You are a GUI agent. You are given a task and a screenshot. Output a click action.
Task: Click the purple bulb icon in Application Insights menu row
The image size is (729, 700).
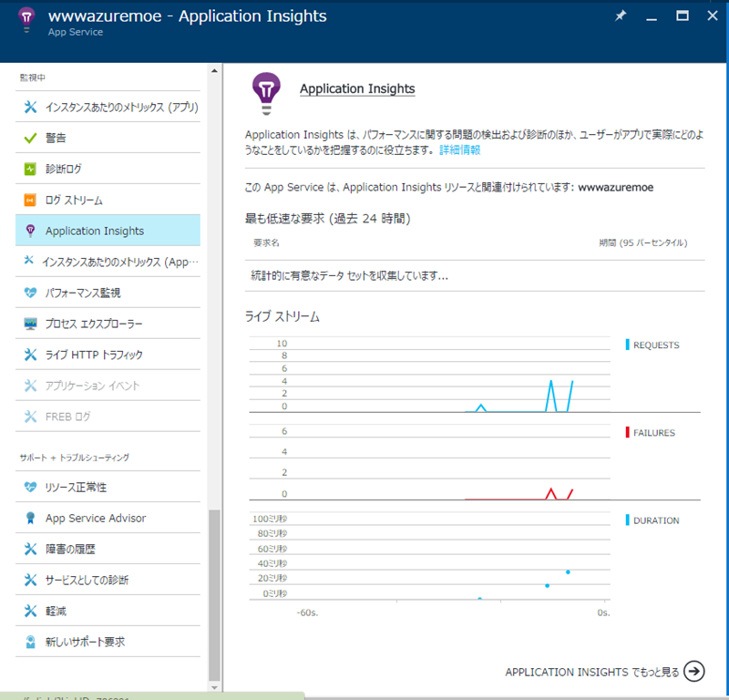(30, 231)
